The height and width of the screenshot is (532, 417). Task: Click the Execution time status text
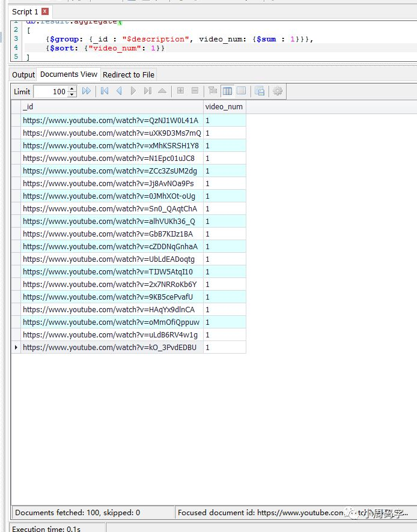(x=46, y=528)
